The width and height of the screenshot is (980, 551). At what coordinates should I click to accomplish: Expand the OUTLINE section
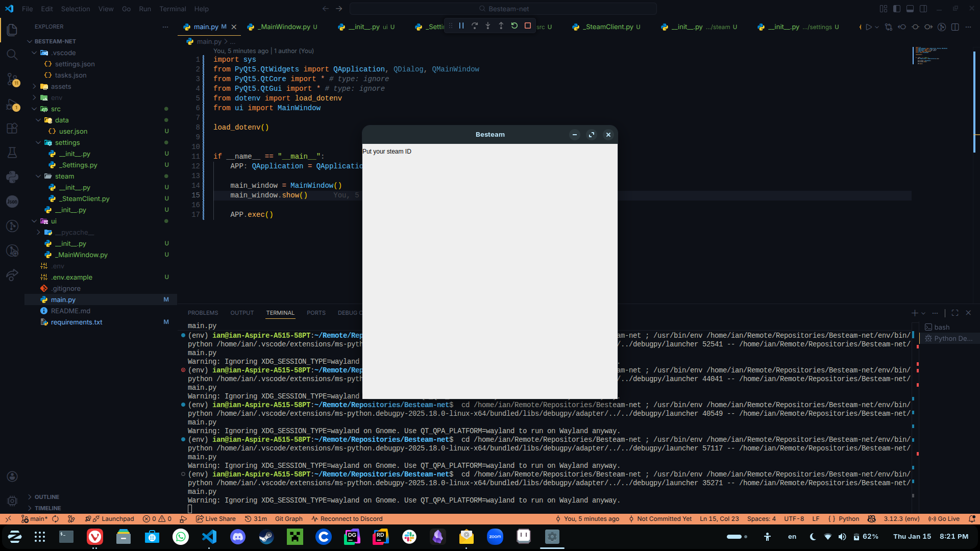(x=46, y=497)
